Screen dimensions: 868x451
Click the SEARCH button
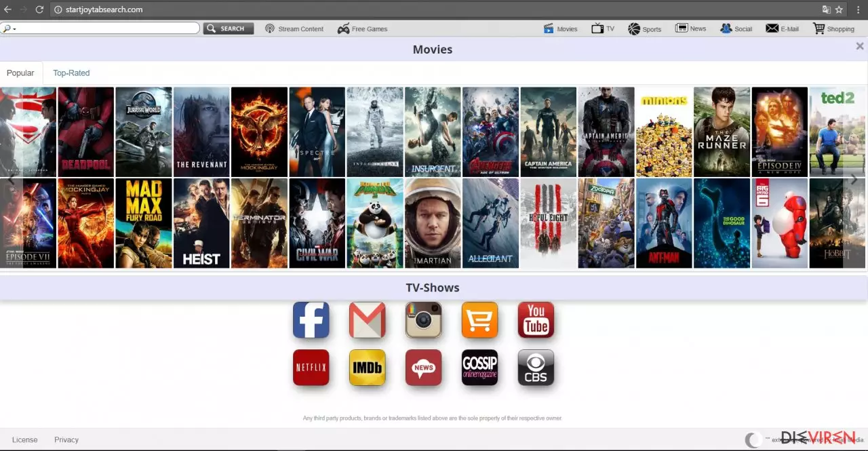click(229, 28)
